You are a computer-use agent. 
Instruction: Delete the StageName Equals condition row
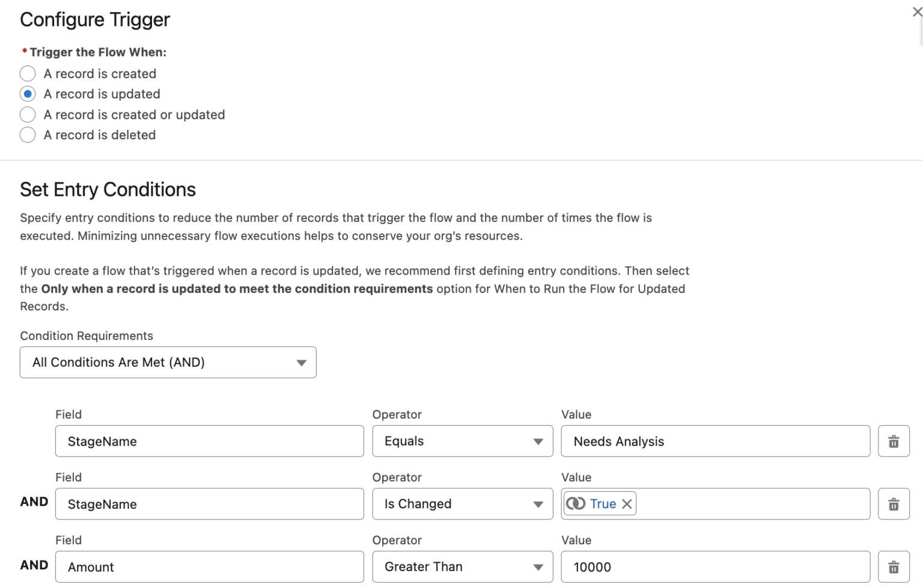894,441
